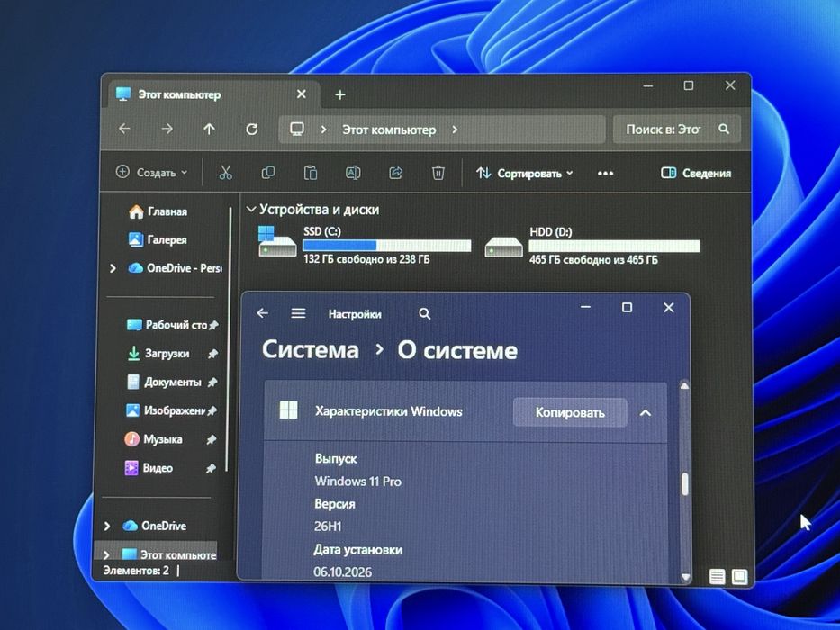Toggle the Сведения details pane

click(696, 173)
